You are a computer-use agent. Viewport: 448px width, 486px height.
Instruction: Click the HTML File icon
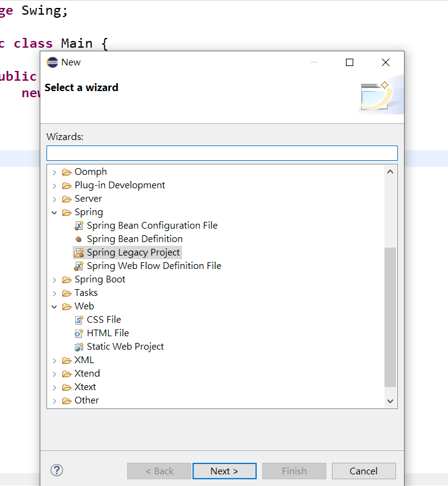(79, 333)
